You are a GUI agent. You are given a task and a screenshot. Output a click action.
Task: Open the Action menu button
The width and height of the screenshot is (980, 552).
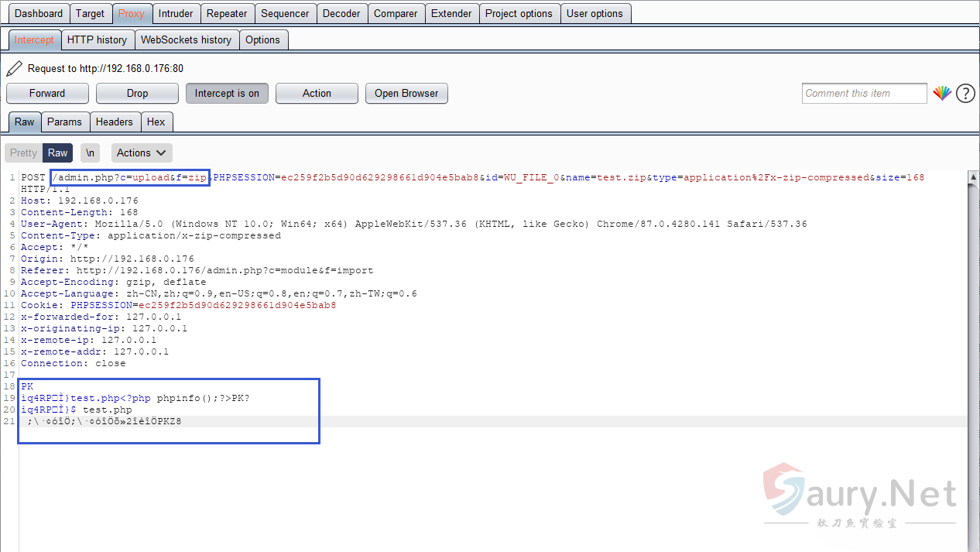click(x=317, y=94)
